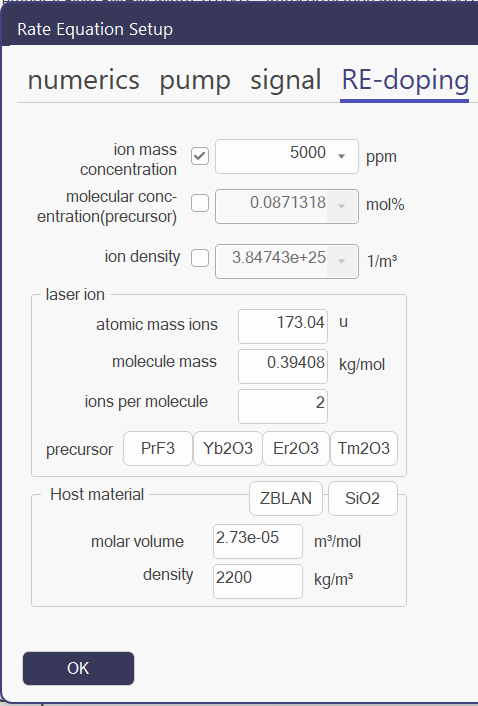Tick the ion density checkbox
Image resolution: width=478 pixels, height=706 pixels.
[200, 258]
